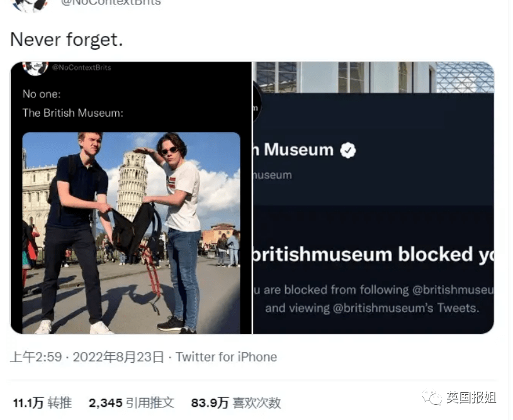Click the @NoContextBrits handle inside embedded image
The width and height of the screenshot is (513, 420).
[x=82, y=68]
